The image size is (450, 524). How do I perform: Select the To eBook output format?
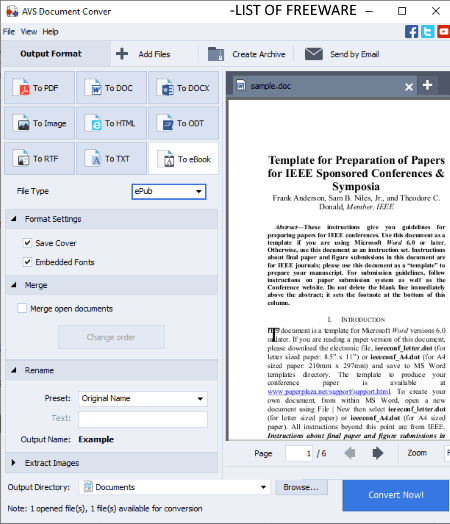[183, 159]
